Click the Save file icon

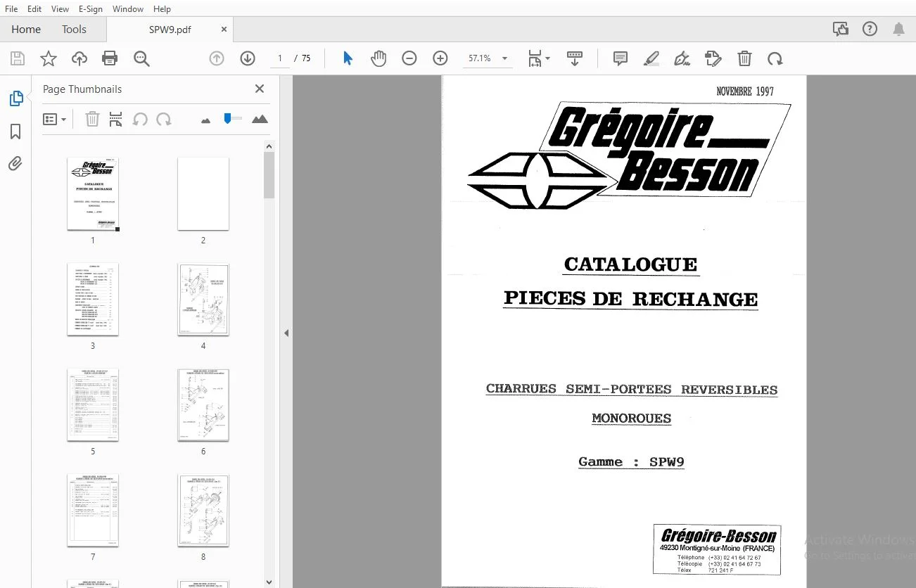17,58
